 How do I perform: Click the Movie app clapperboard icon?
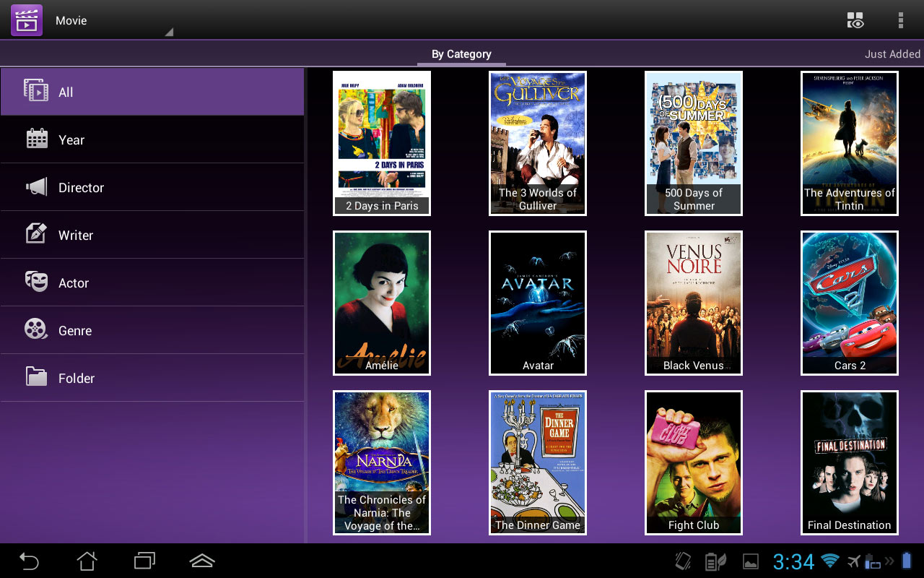click(x=26, y=20)
